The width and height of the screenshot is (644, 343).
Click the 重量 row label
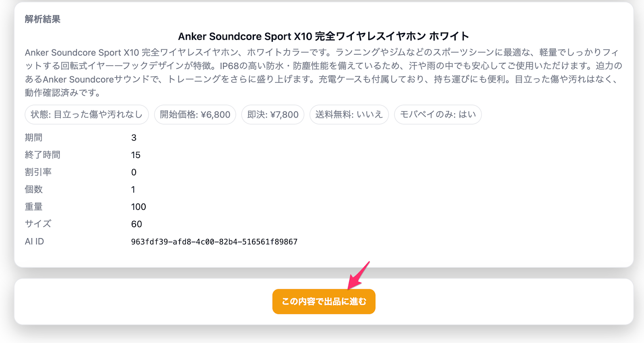click(33, 207)
